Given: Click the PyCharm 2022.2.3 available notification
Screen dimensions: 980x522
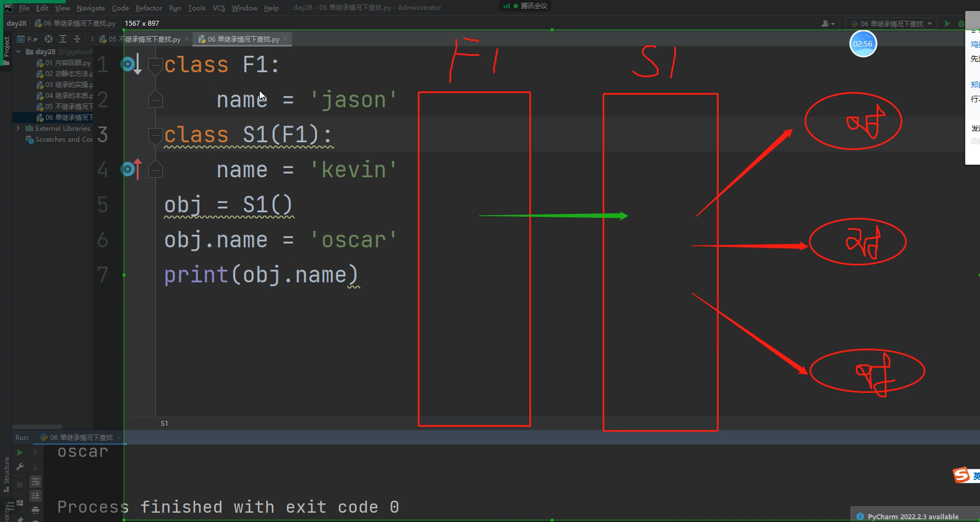Looking at the screenshot, I should point(913,517).
